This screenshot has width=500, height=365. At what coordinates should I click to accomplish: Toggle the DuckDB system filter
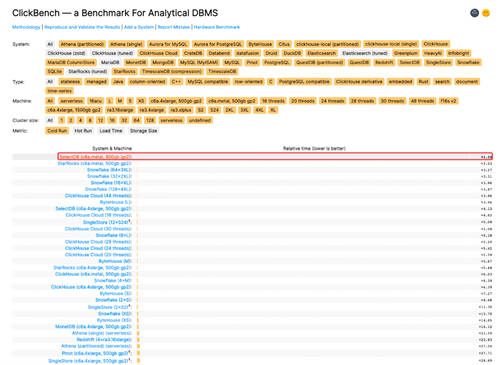click(292, 53)
